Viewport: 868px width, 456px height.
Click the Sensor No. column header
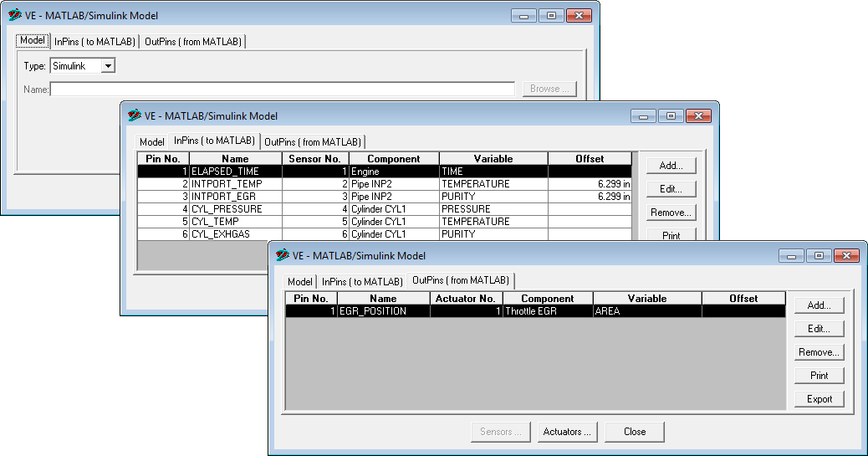315,158
